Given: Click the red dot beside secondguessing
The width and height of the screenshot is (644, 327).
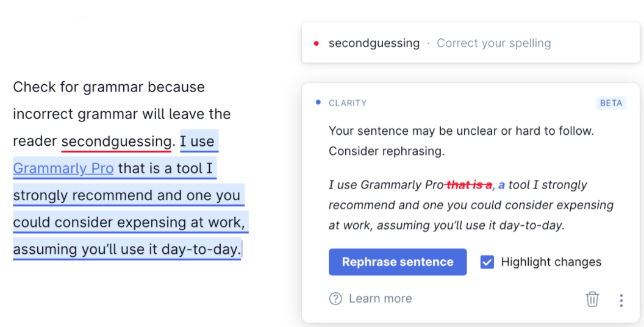Looking at the screenshot, I should coord(316,43).
